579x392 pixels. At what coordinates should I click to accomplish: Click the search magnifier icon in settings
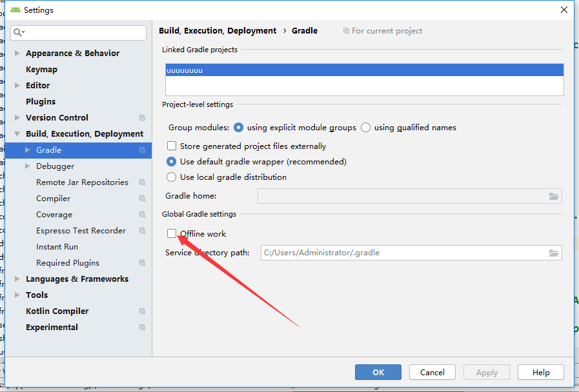(x=17, y=32)
